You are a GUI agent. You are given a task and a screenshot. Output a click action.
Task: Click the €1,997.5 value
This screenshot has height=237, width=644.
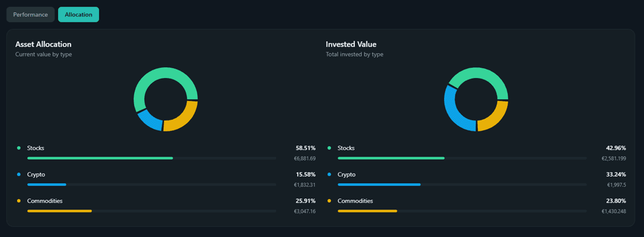pyautogui.click(x=617, y=185)
